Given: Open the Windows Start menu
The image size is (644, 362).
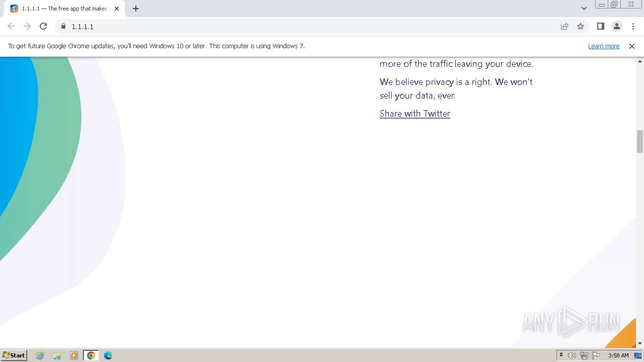Looking at the screenshot, I should tap(14, 355).
